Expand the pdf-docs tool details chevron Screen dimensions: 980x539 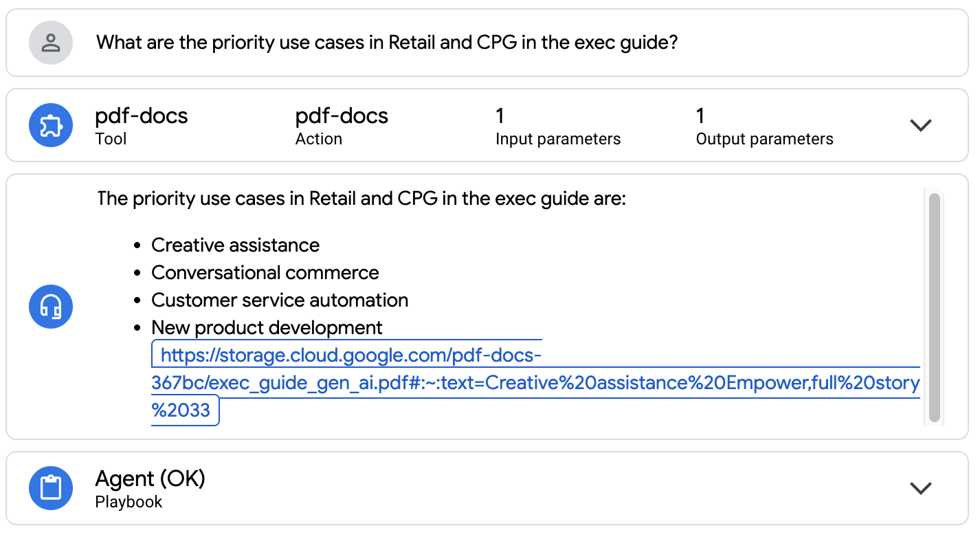[920, 125]
